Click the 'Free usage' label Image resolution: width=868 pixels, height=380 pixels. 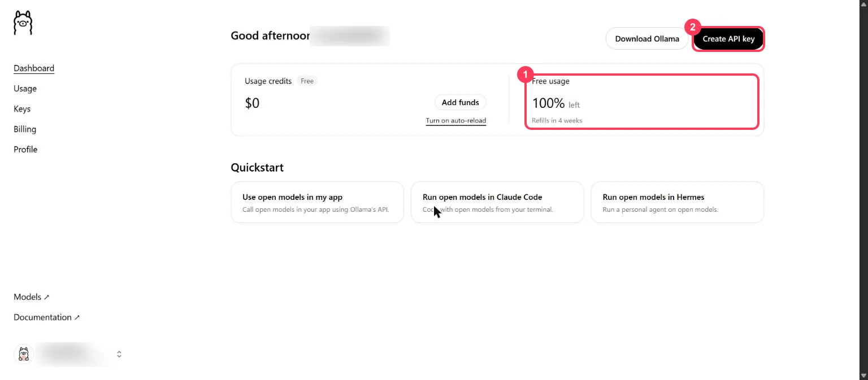point(551,81)
